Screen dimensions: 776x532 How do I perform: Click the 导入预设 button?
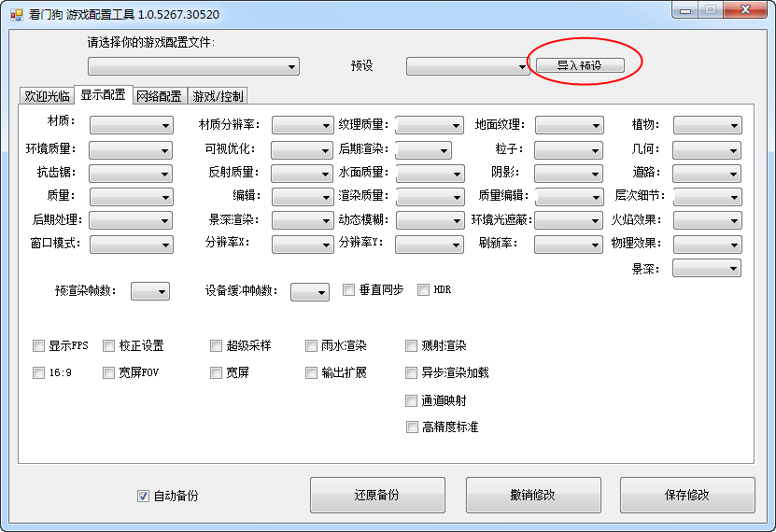[x=580, y=65]
